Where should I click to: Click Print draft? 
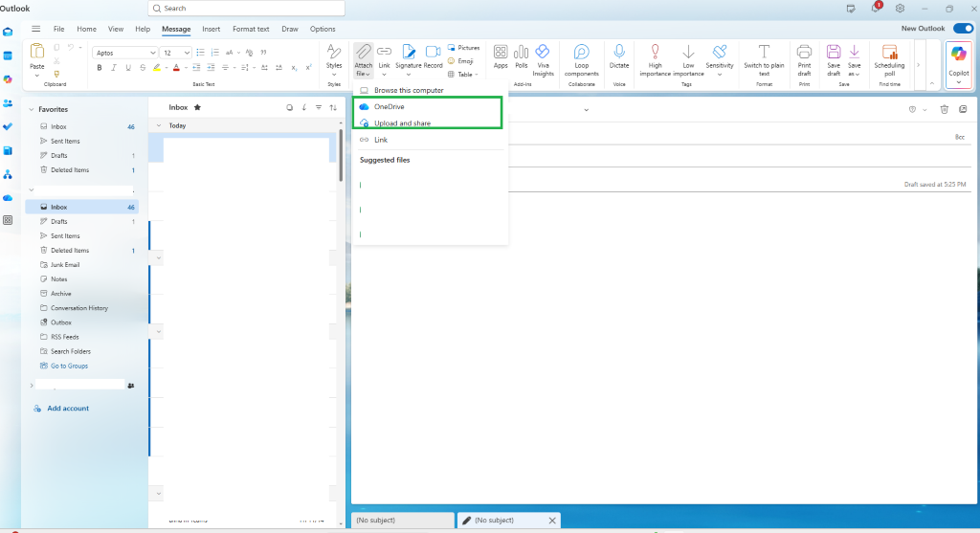[804, 60]
